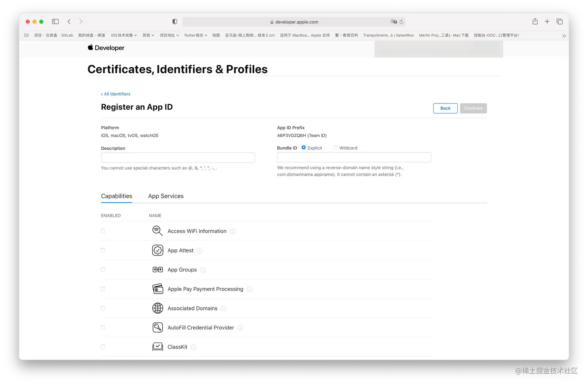Open info for Associated Domains
Viewport: 588px width, 385px height.
[x=224, y=308]
